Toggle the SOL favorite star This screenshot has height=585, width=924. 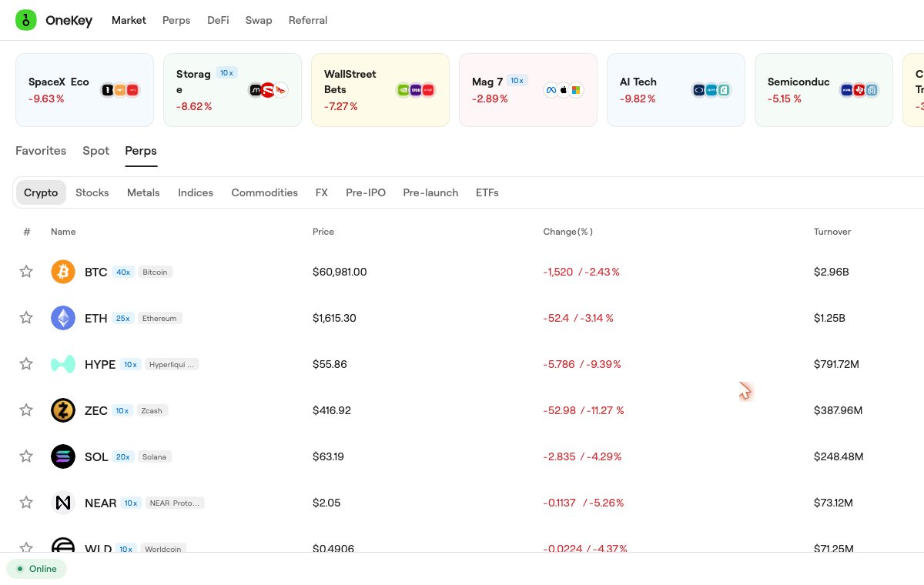coord(26,456)
